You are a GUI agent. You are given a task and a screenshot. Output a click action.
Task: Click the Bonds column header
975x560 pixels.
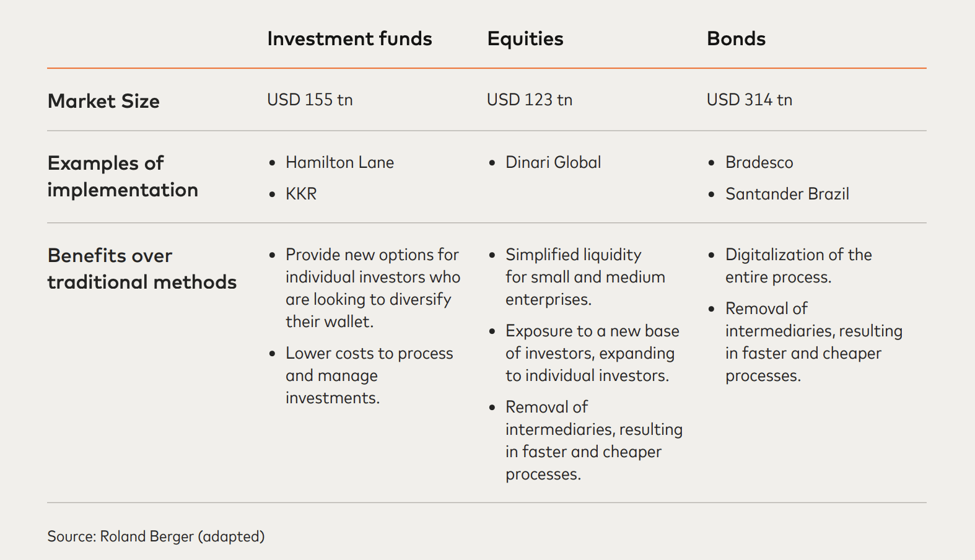(x=736, y=39)
